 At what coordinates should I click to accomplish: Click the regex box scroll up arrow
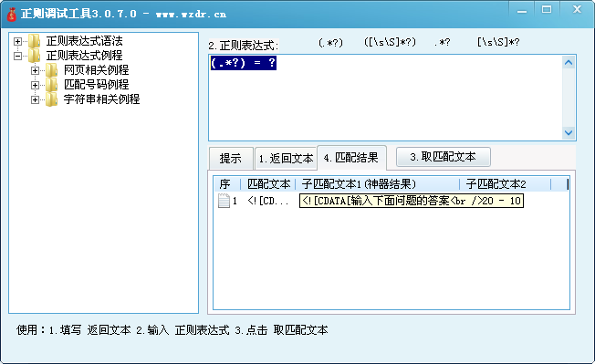(568, 63)
